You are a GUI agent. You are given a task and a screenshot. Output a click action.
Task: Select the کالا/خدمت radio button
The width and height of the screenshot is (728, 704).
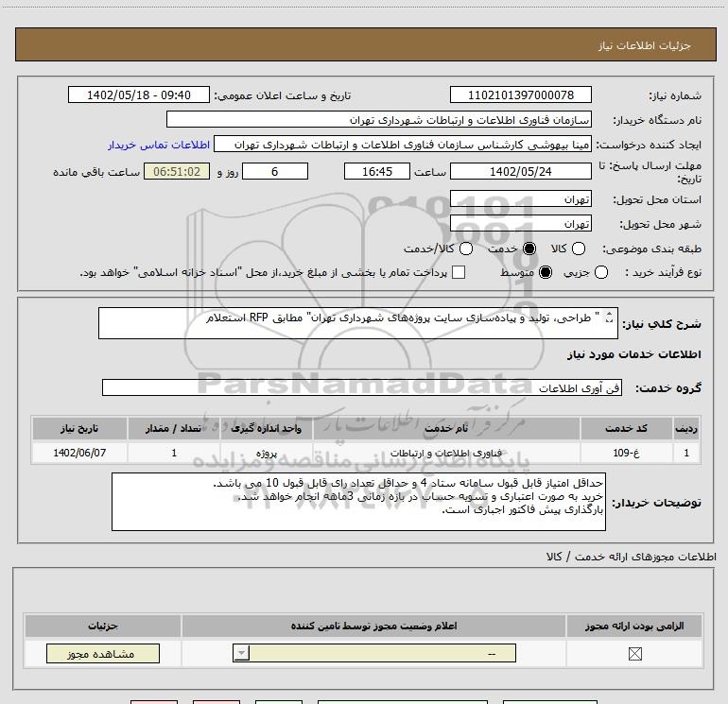[466, 249]
